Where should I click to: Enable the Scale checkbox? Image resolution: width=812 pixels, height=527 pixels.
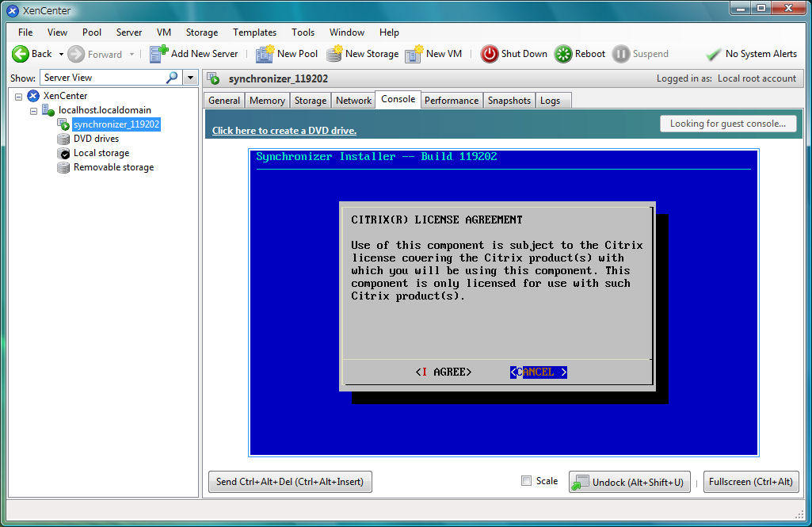coord(526,481)
